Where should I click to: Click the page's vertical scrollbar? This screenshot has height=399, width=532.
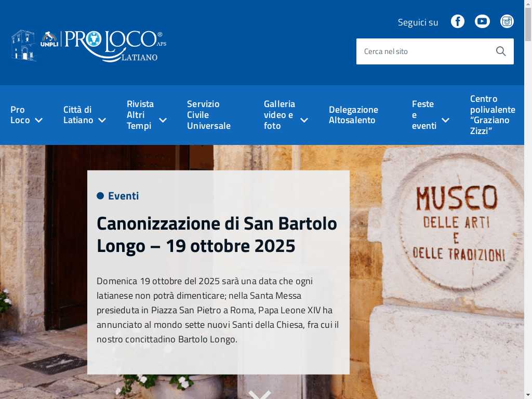528,208
